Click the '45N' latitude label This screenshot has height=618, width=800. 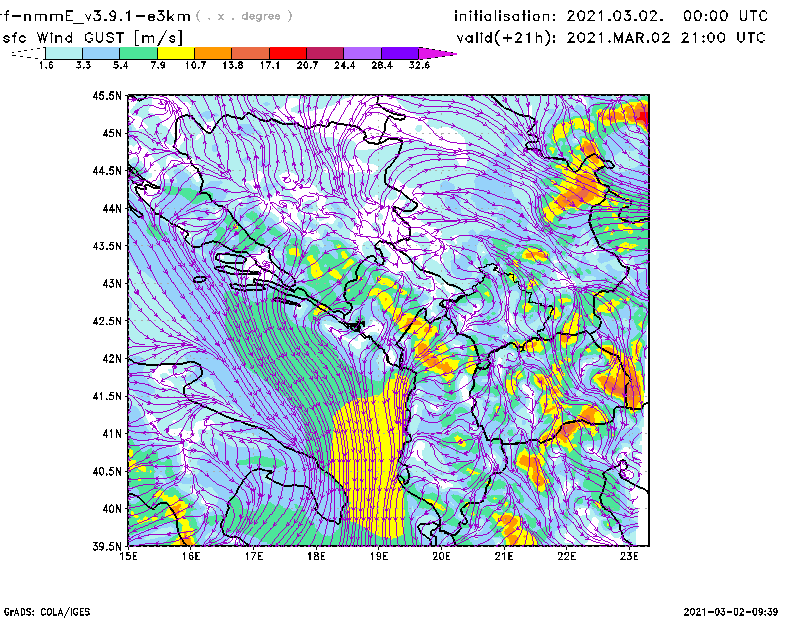[x=112, y=133]
